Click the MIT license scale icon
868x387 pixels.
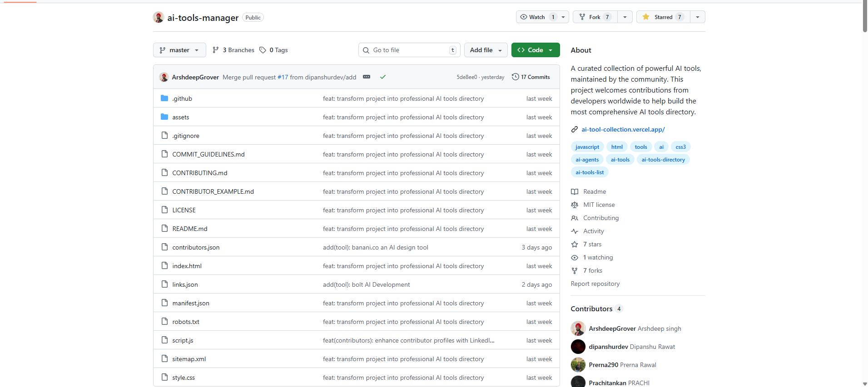[x=575, y=205]
